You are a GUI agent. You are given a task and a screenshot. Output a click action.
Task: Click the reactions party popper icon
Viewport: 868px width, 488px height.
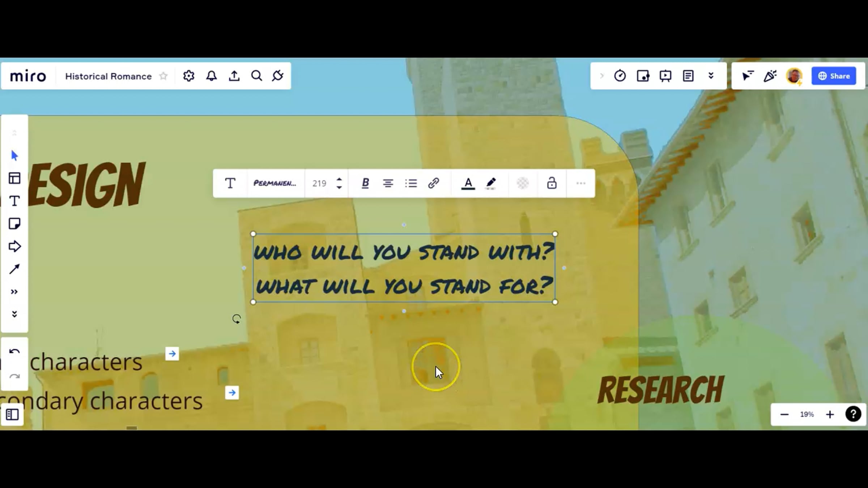click(770, 76)
